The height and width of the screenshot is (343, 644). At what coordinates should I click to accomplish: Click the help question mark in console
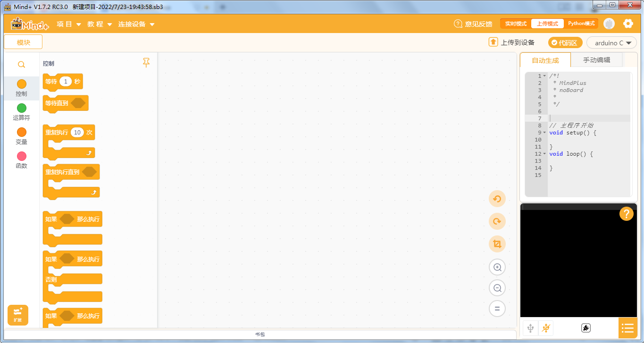tap(626, 214)
